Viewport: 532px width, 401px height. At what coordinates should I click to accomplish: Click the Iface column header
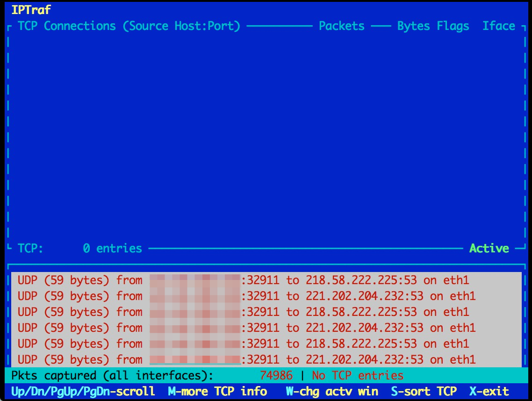point(498,26)
